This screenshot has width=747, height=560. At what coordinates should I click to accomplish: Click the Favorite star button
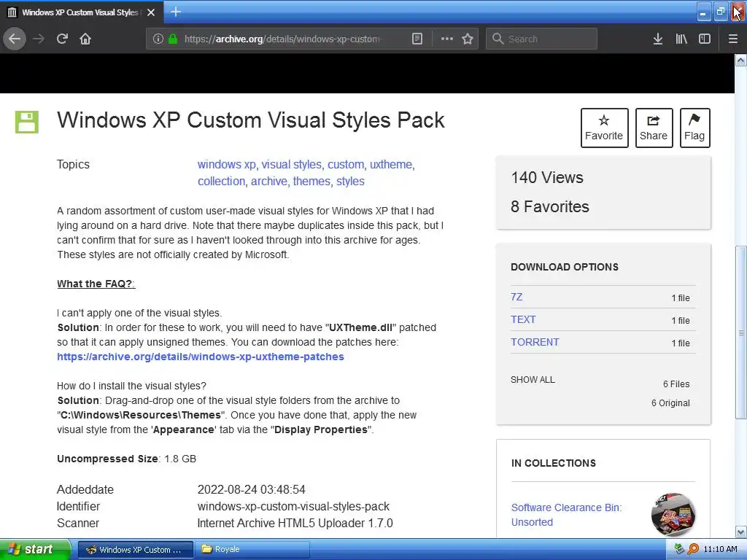604,128
